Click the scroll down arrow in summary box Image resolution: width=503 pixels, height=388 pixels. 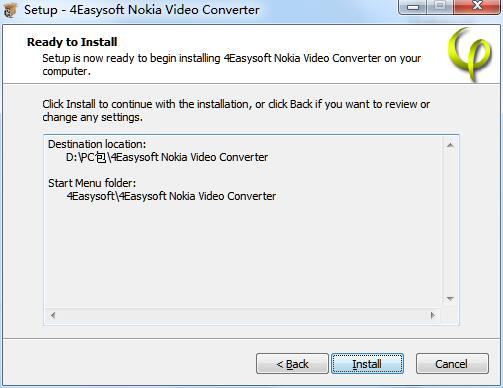[450, 299]
